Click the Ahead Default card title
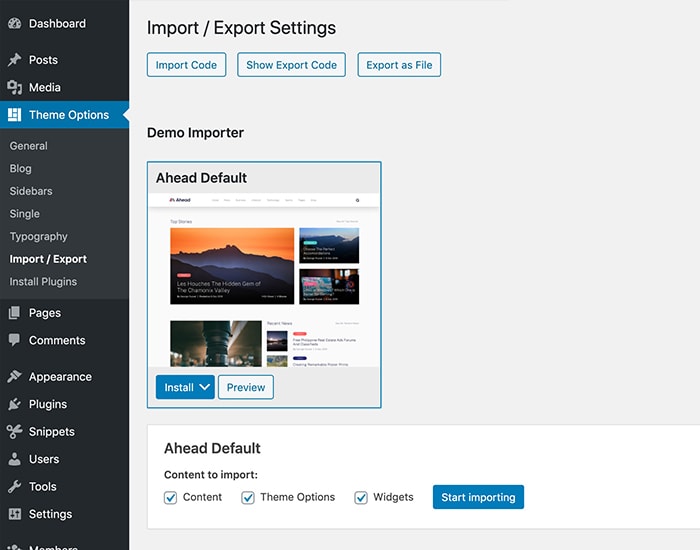Image resolution: width=700 pixels, height=550 pixels. point(201,178)
